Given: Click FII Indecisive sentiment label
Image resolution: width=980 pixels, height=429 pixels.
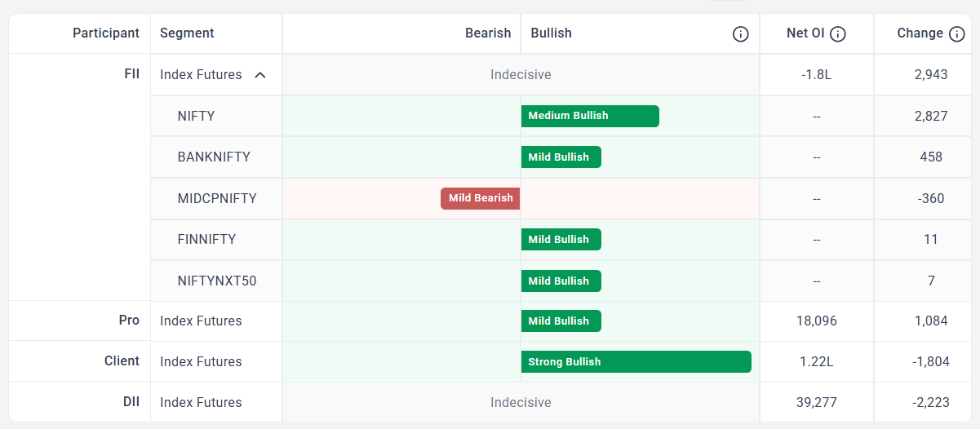Looking at the screenshot, I should pos(521,75).
